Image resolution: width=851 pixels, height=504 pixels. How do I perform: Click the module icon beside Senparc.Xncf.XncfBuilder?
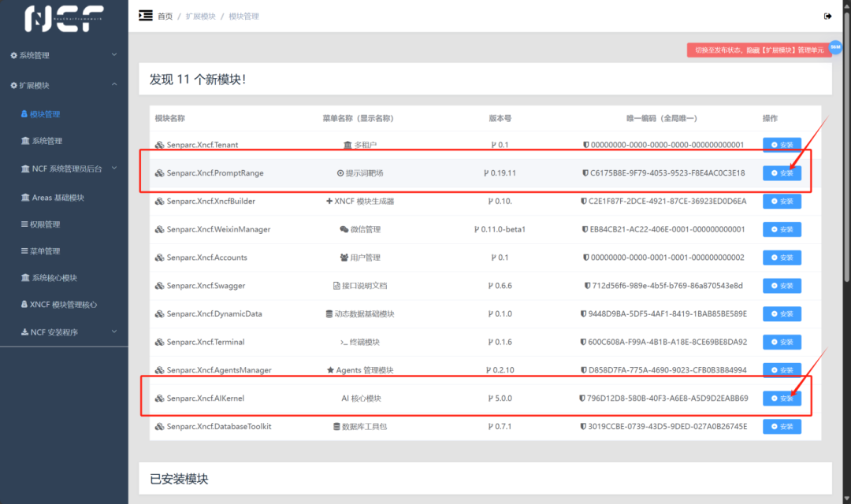(x=159, y=202)
